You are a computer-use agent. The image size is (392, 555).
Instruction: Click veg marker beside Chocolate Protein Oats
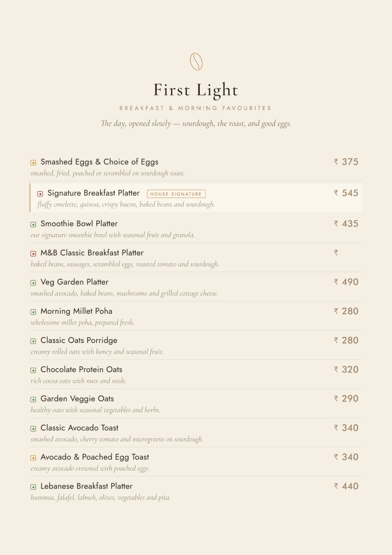click(33, 370)
